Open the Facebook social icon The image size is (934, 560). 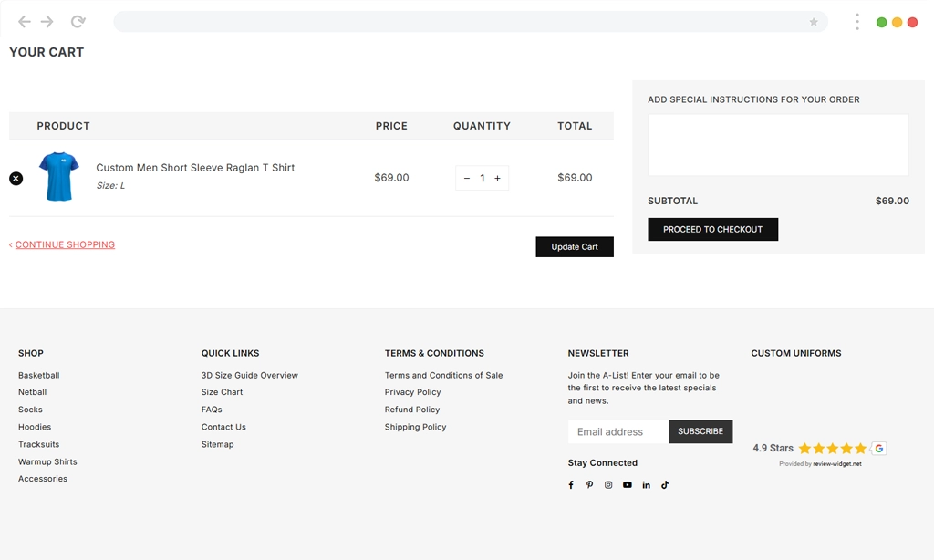point(571,484)
